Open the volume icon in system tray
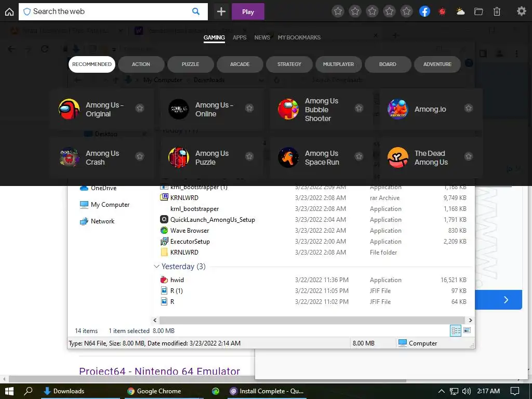532x399 pixels. click(467, 391)
